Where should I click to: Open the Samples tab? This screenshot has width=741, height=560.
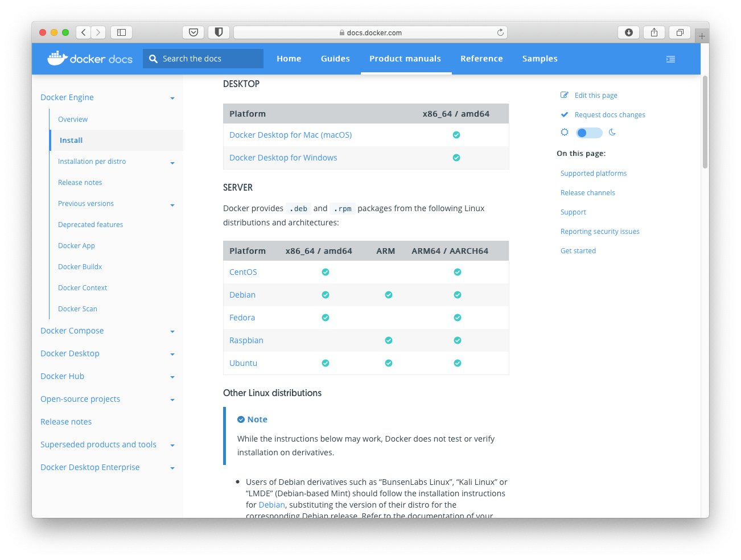pos(540,59)
